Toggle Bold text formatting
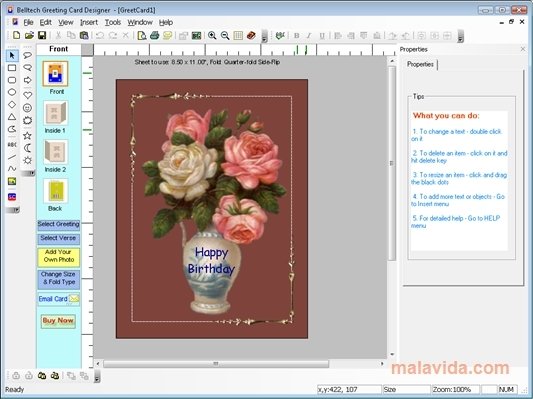Viewport: 533px width, 399px height. pos(296,35)
